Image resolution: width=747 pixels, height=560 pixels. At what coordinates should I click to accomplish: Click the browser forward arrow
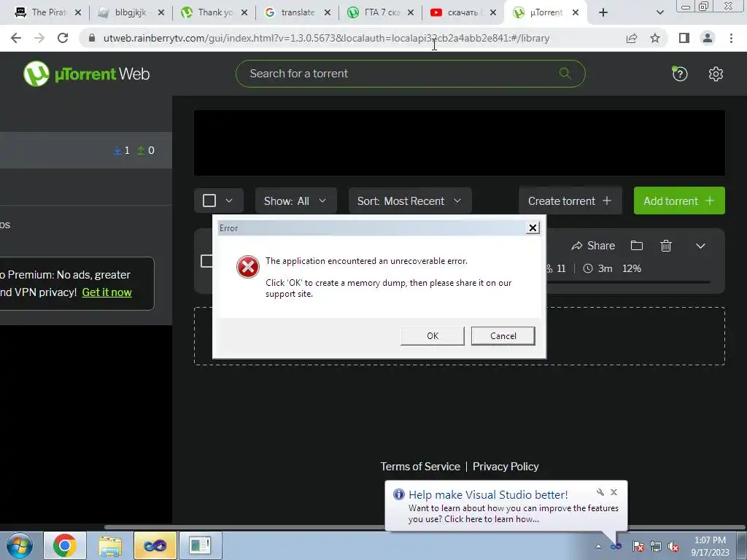pos(39,38)
